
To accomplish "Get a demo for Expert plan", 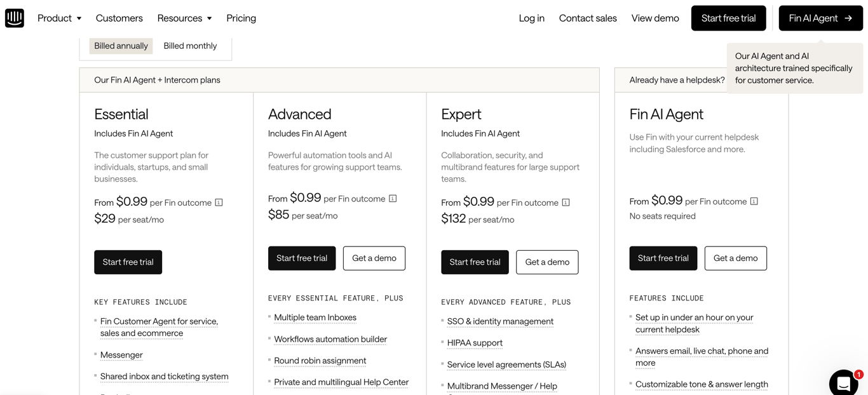I will pos(547,262).
